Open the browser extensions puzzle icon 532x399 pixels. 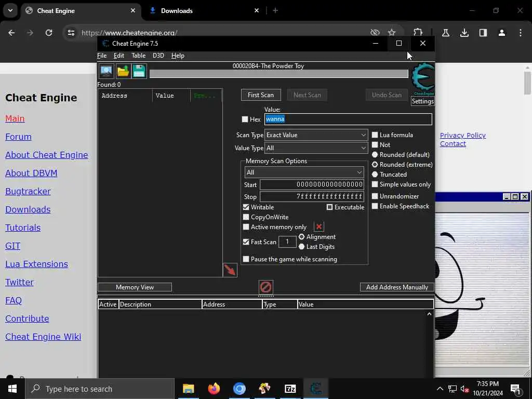click(418, 33)
